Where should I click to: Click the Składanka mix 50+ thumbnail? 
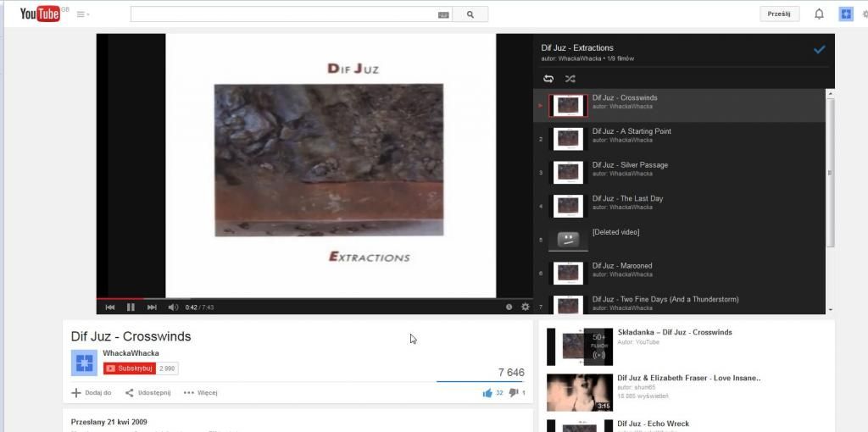[x=580, y=346]
